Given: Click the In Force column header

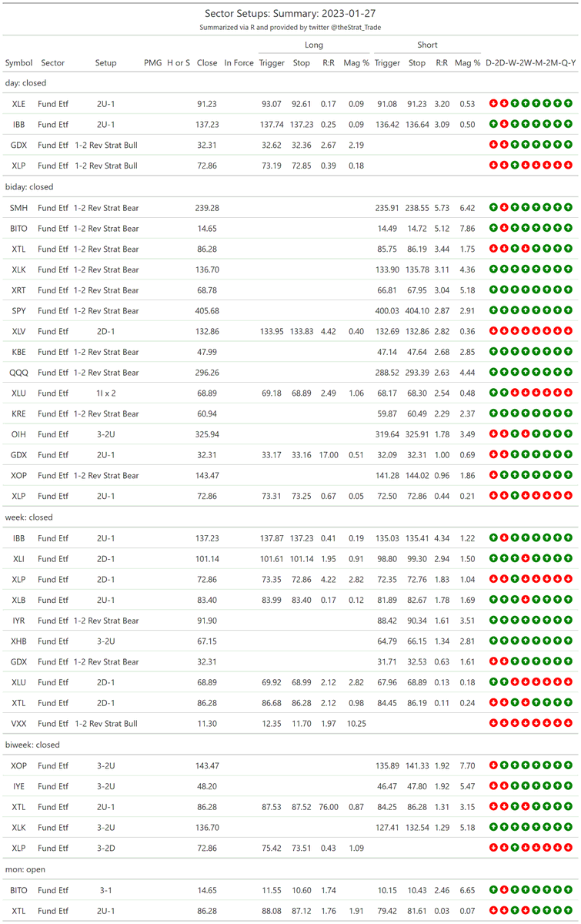Looking at the screenshot, I should click(x=239, y=62).
